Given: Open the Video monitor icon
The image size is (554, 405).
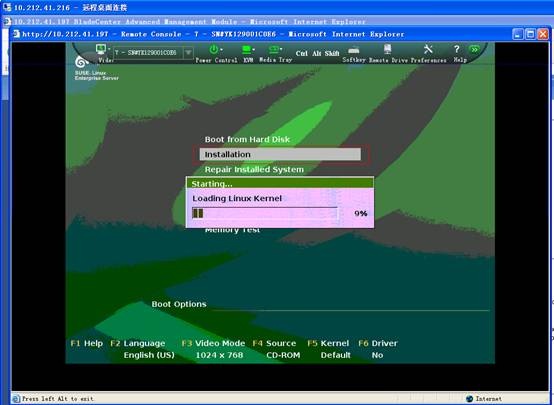Looking at the screenshot, I should click(101, 49).
